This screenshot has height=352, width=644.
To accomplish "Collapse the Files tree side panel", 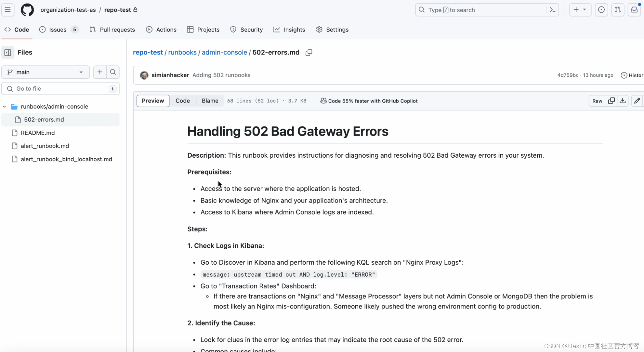I will point(8,52).
